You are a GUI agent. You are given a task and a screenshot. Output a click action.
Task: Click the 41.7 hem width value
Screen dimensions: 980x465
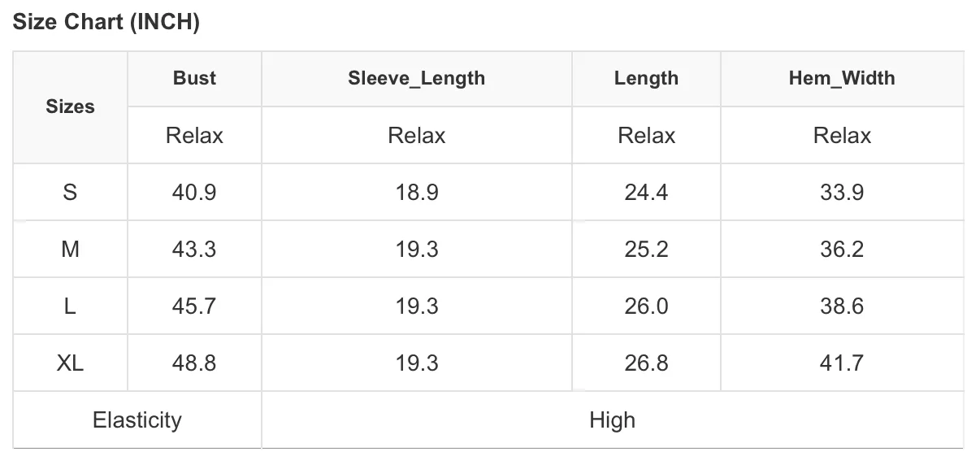click(x=842, y=363)
